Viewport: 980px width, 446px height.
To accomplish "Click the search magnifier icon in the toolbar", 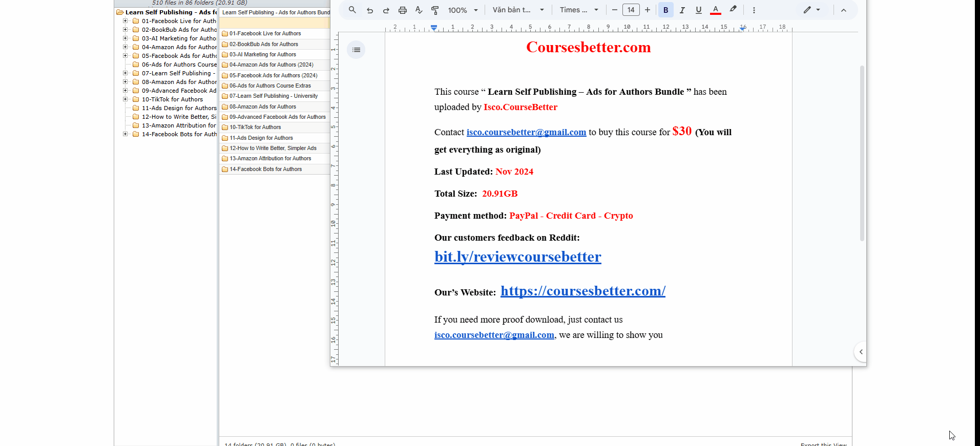I will pos(352,10).
